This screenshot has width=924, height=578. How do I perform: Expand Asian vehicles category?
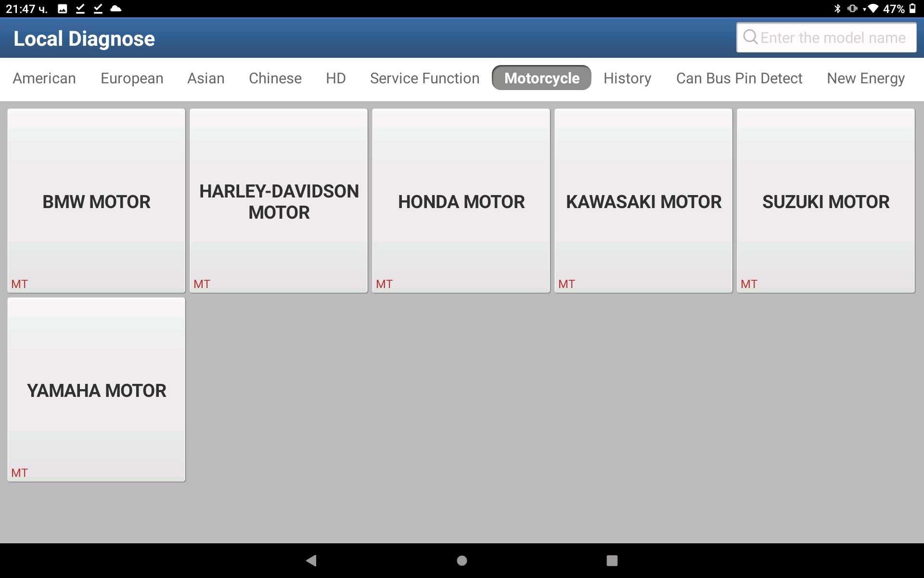pos(205,77)
